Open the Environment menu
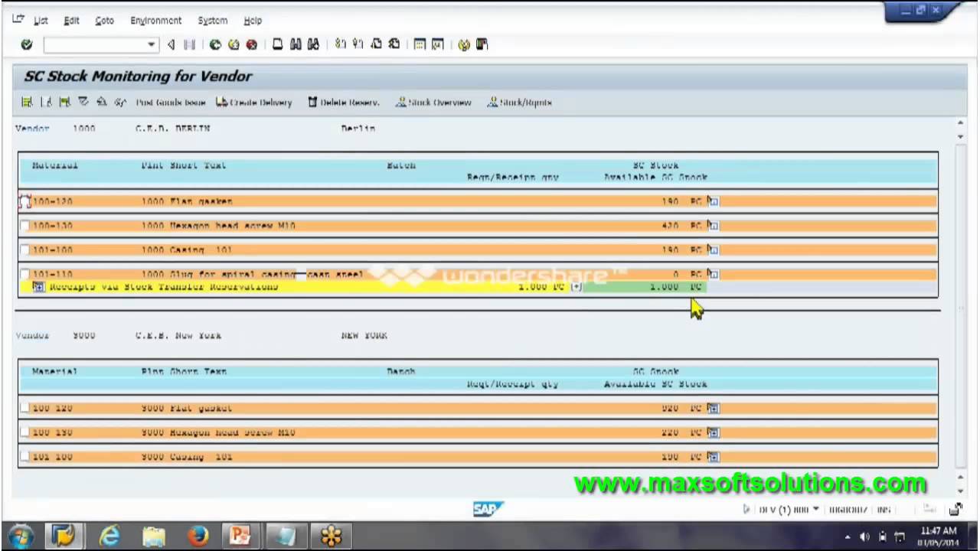 [x=156, y=21]
